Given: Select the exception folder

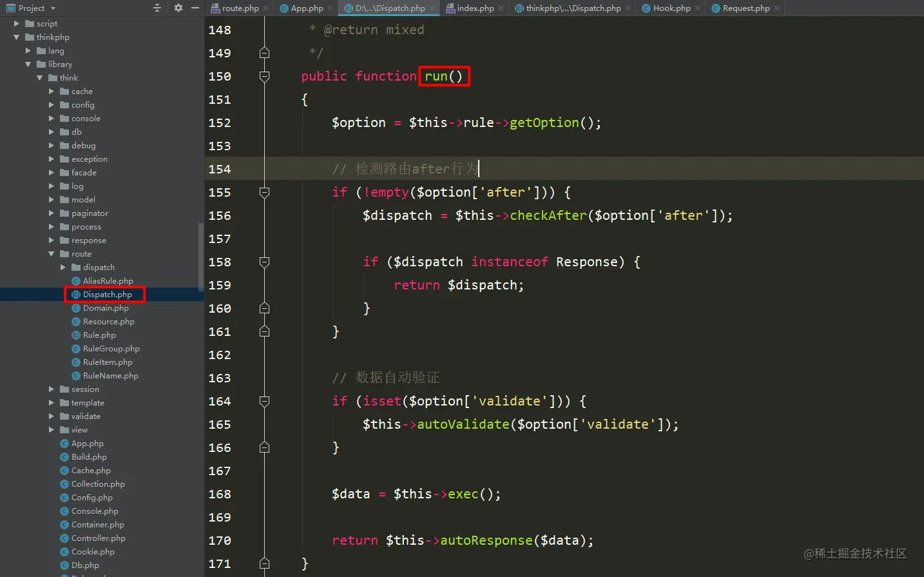Looking at the screenshot, I should [84, 159].
